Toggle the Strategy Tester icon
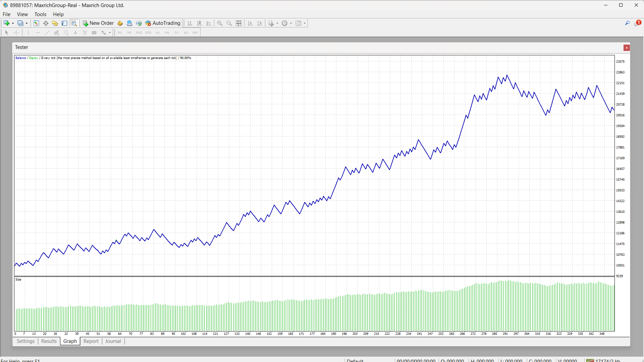This screenshot has width=644, height=362. pyautogui.click(x=74, y=23)
